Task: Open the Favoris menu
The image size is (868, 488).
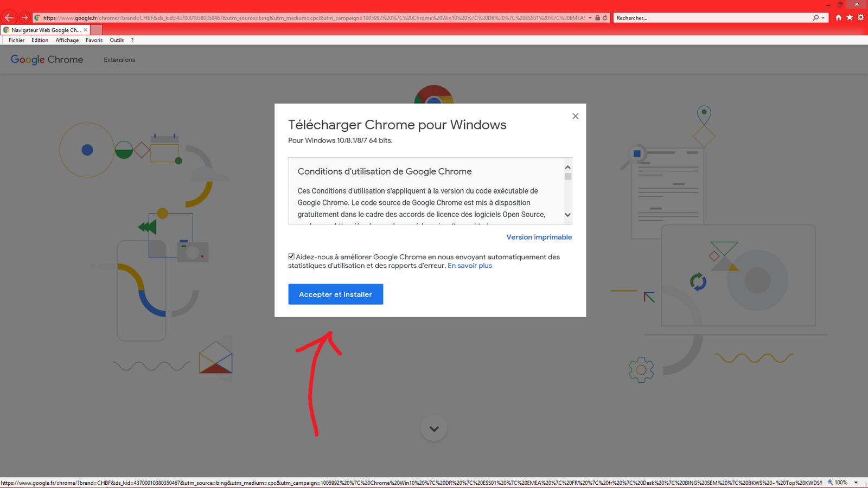Action: point(94,40)
